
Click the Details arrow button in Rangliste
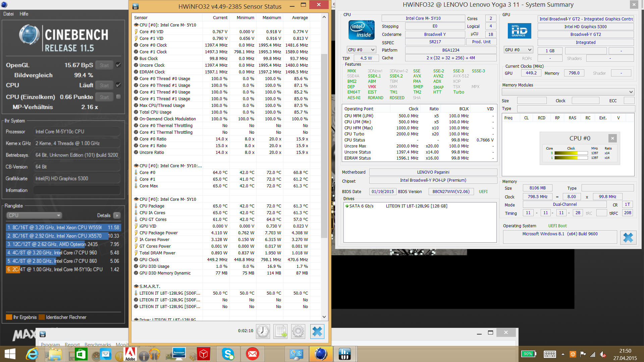pyautogui.click(x=117, y=216)
